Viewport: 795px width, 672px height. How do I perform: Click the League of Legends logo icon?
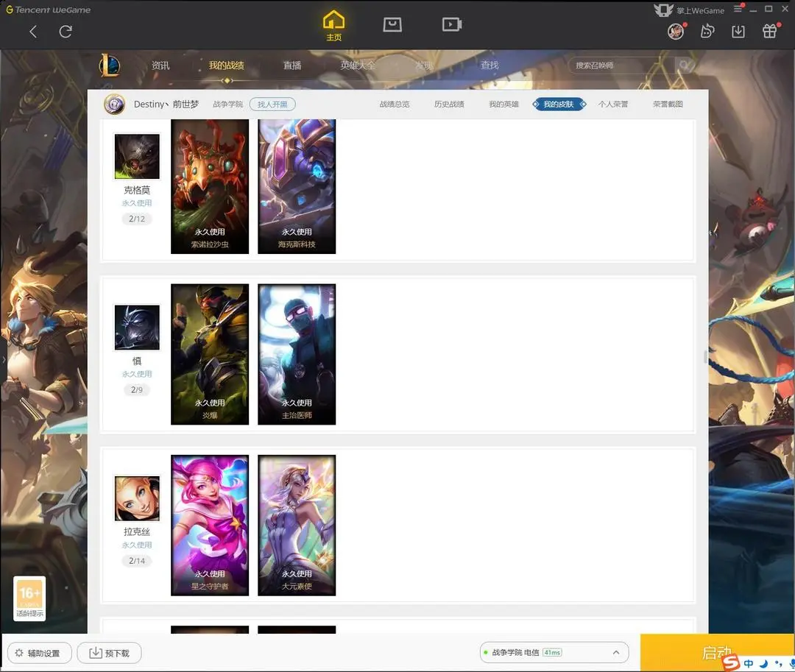point(110,66)
